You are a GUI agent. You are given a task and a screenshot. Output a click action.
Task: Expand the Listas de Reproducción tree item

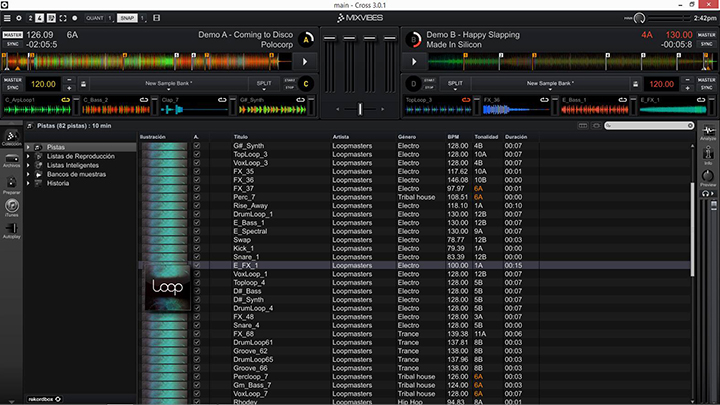coord(28,156)
